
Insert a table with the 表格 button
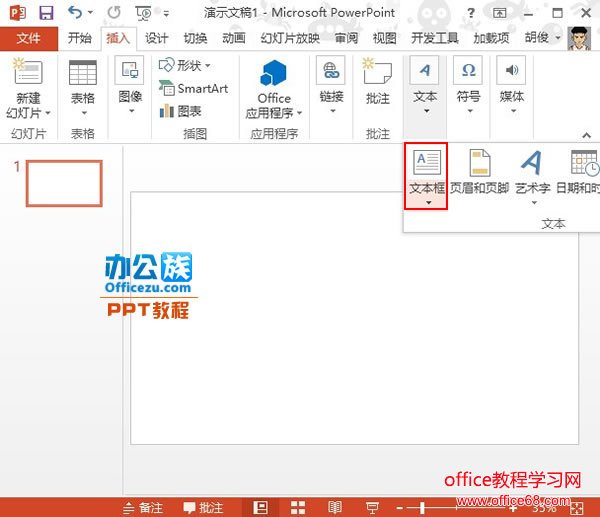[x=83, y=87]
